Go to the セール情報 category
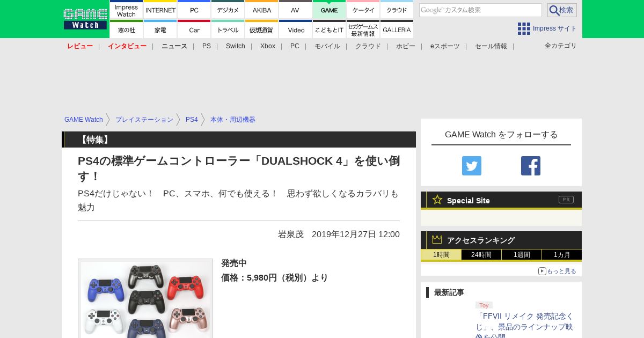The image size is (644, 338). pos(491,46)
